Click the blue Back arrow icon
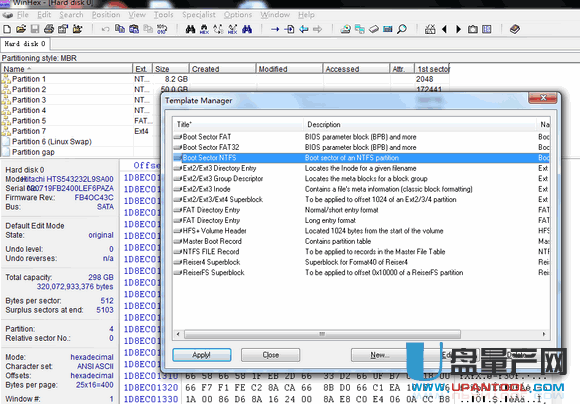 tap(304, 29)
